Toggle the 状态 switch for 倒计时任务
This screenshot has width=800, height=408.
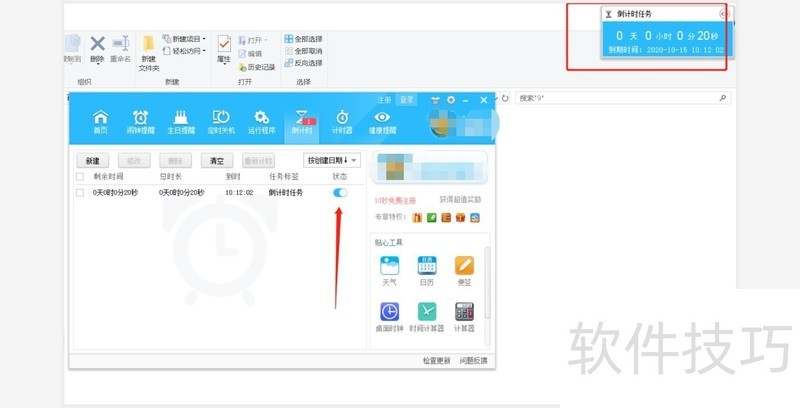point(340,192)
